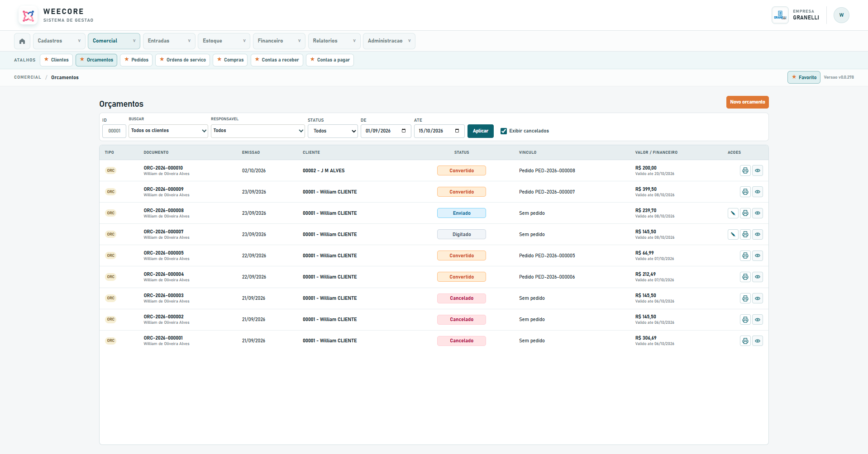Click the WEECORE logo icon
The width and height of the screenshot is (868, 454).
coord(28,16)
